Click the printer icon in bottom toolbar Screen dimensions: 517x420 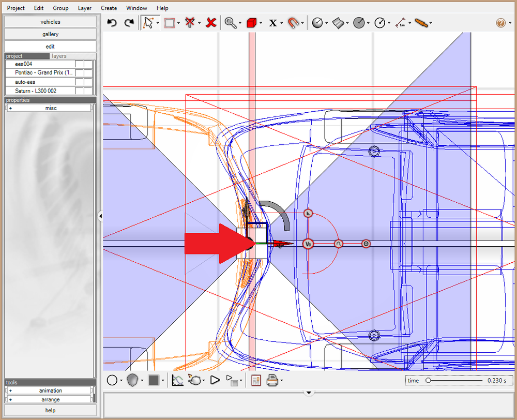coord(272,380)
